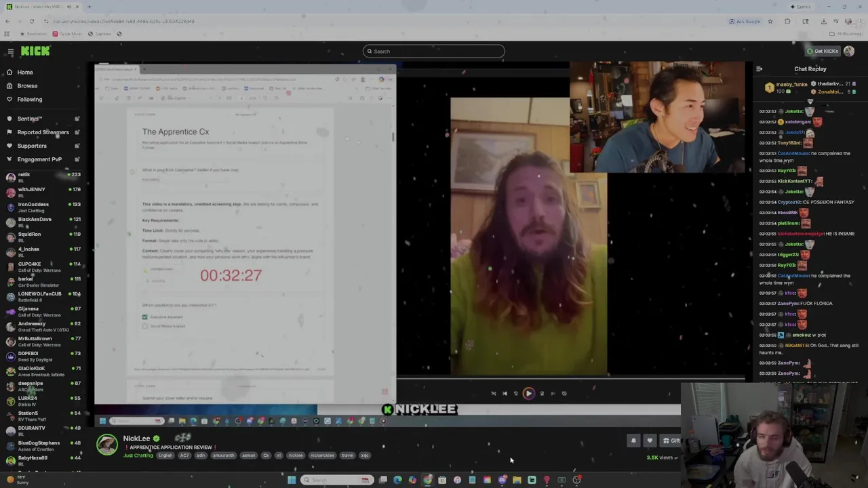The width and height of the screenshot is (868, 488).
Task: Click the Gift button
Action: point(671,441)
